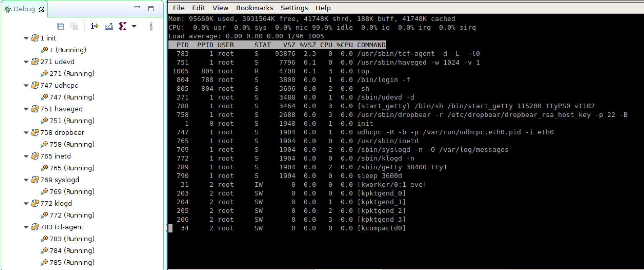Click the thread icon of 769 (Running)
Image resolution: width=644 pixels, height=270 pixels.
(x=44, y=192)
